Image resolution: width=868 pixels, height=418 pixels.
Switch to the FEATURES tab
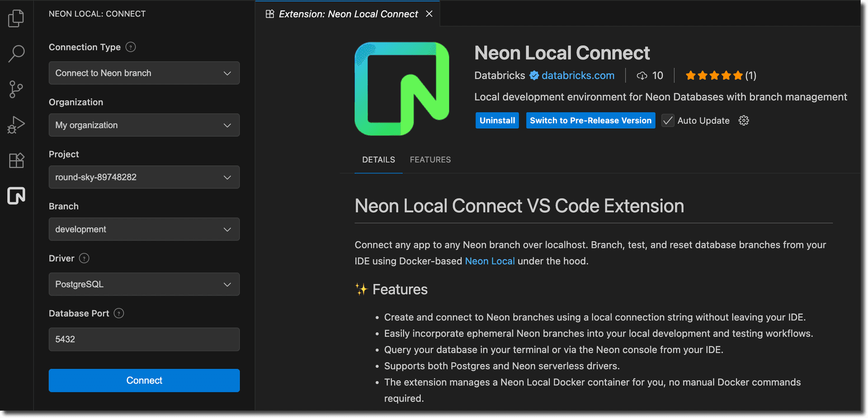pyautogui.click(x=430, y=159)
